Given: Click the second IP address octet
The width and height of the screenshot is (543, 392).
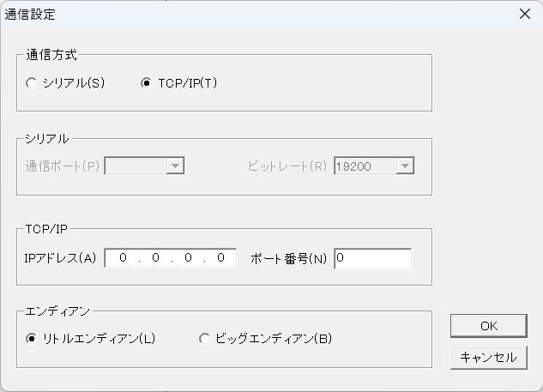Looking at the screenshot, I should [155, 258].
